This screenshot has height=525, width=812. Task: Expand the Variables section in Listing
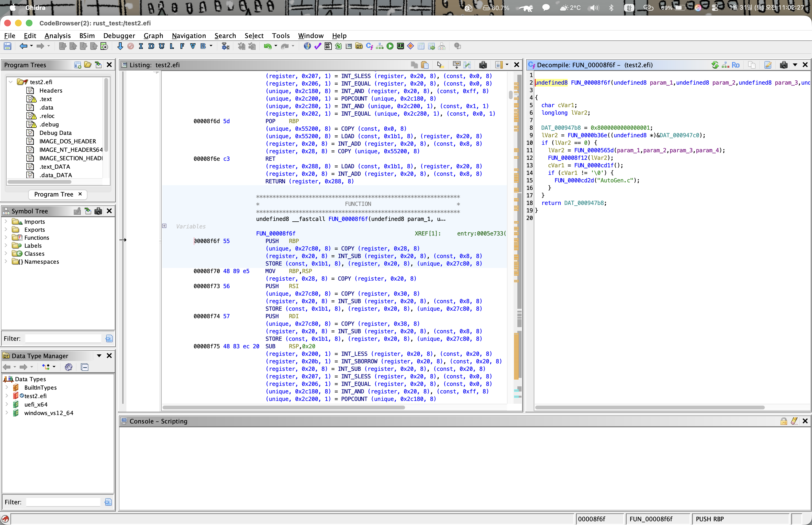(x=164, y=226)
